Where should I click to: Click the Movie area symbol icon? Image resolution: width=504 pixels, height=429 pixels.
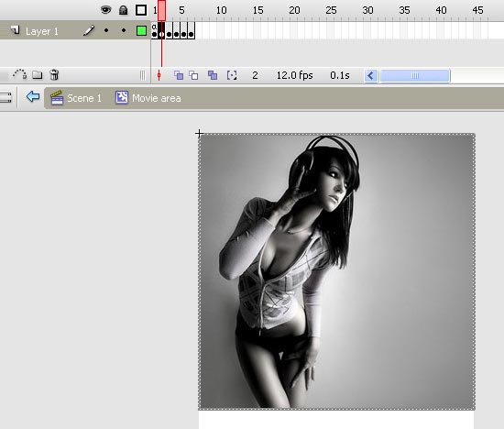pos(122,97)
